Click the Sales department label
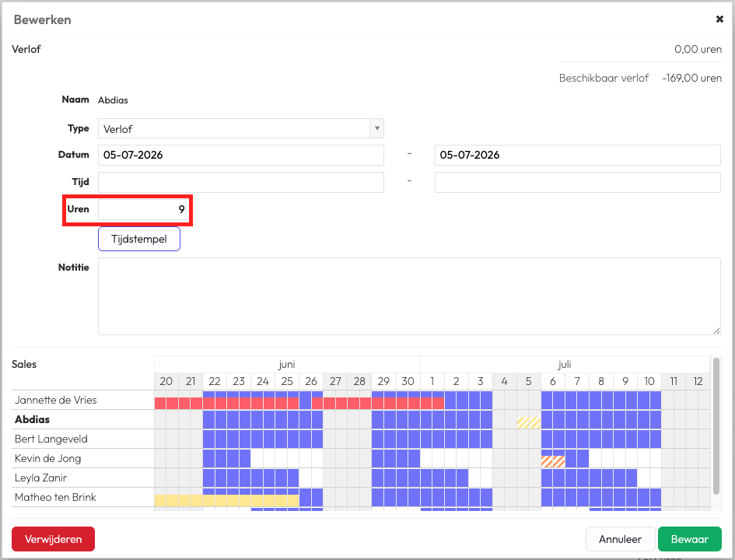 coord(24,364)
